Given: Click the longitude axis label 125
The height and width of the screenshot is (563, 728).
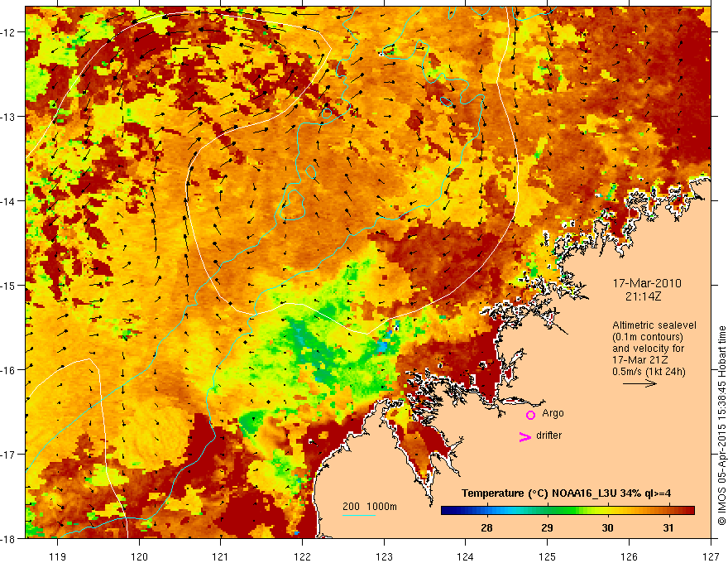Looking at the screenshot, I should (x=548, y=556).
